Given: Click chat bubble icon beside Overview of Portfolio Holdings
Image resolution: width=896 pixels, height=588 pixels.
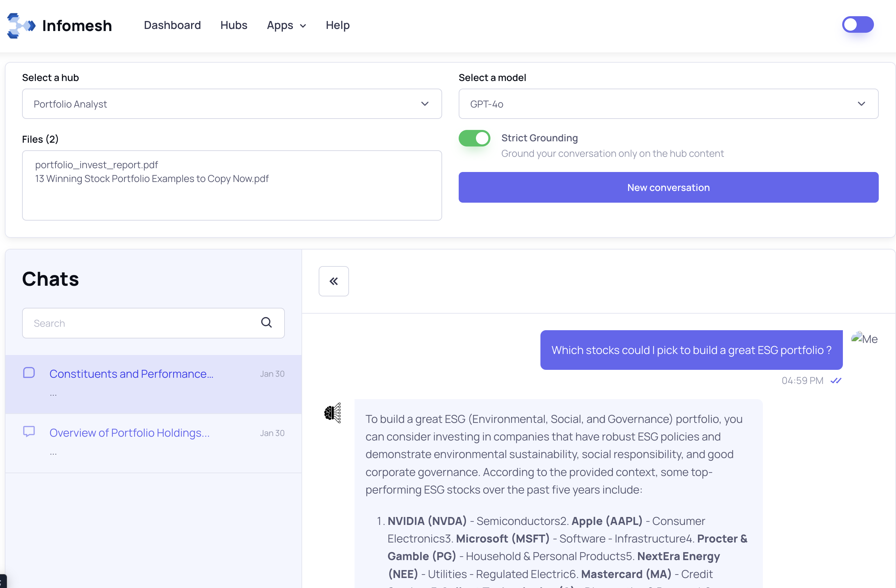Looking at the screenshot, I should [x=29, y=431].
